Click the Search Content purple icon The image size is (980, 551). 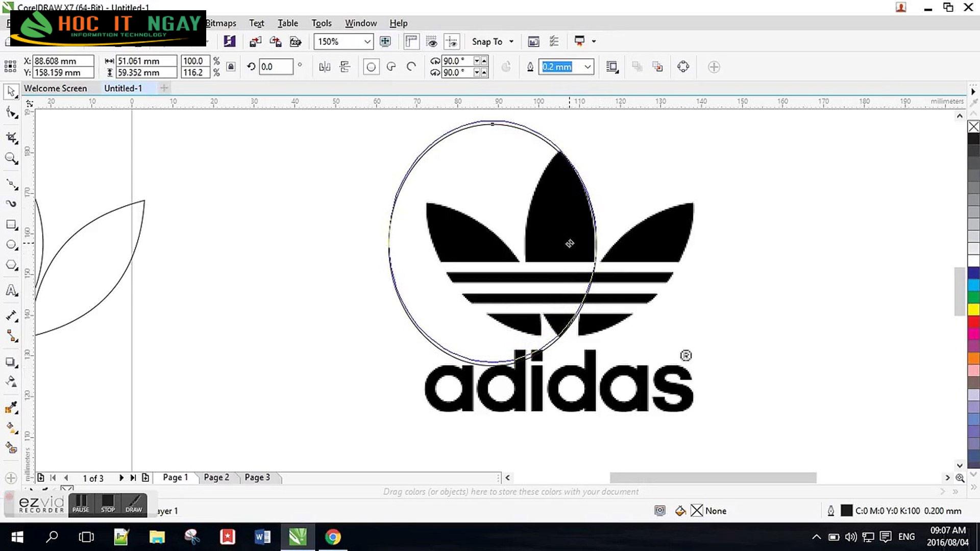tap(230, 41)
